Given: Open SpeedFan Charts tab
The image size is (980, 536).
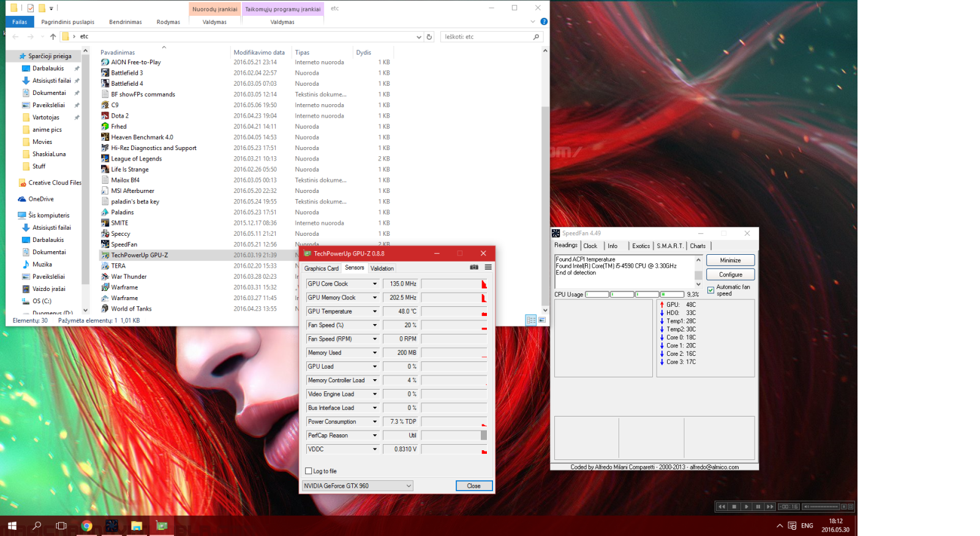Looking at the screenshot, I should (698, 246).
